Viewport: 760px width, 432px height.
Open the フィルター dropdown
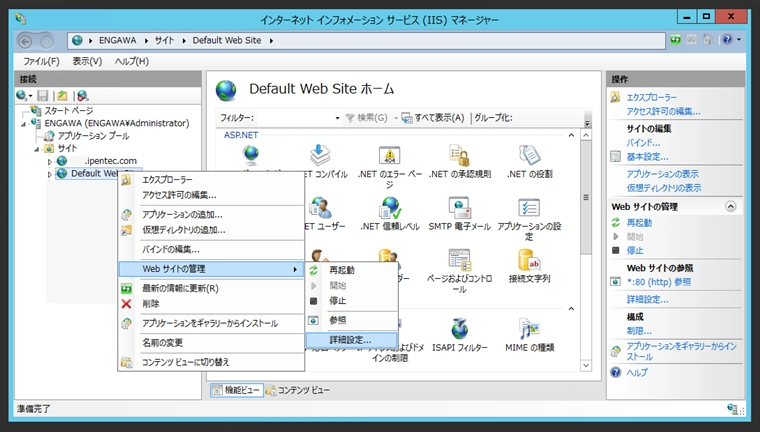coord(337,118)
